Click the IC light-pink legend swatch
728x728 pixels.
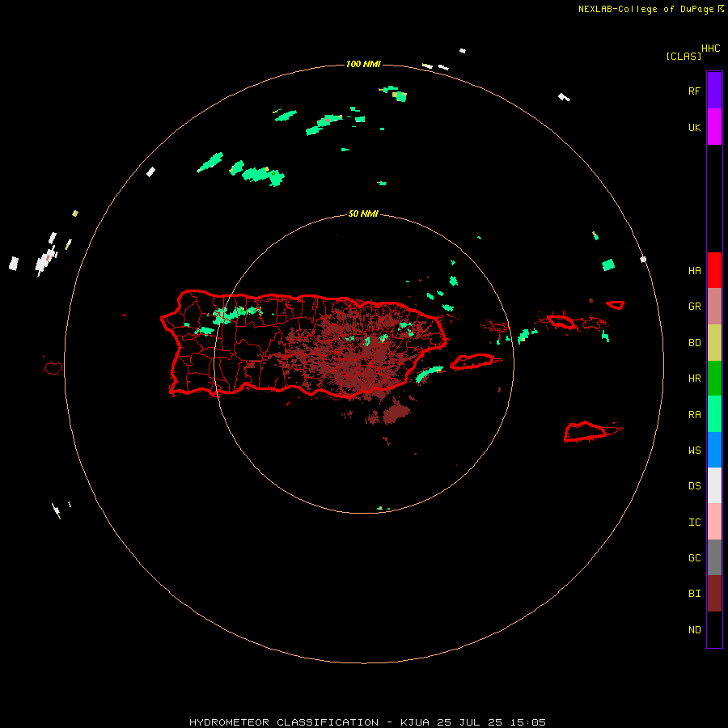coord(714,522)
